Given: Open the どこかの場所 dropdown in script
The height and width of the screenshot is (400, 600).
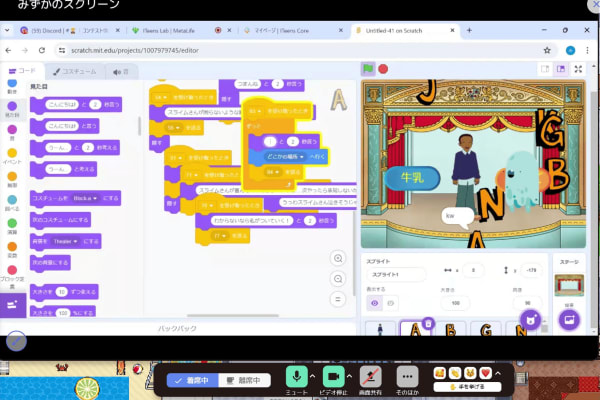Looking at the screenshot, I should (285, 157).
